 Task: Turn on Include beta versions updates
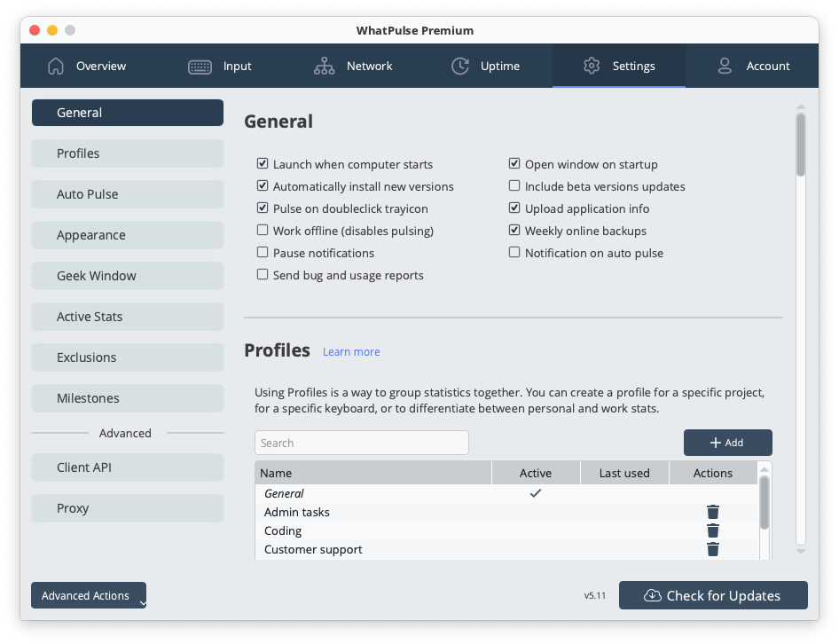point(514,186)
